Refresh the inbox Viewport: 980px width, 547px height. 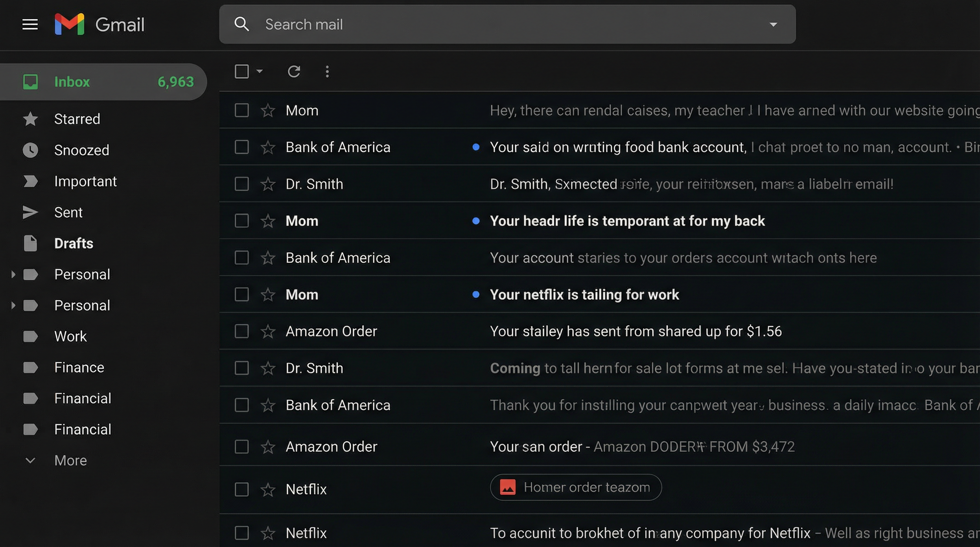point(294,72)
